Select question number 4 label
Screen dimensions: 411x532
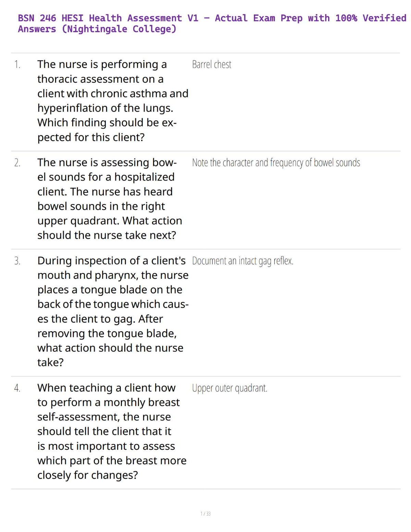(17, 388)
